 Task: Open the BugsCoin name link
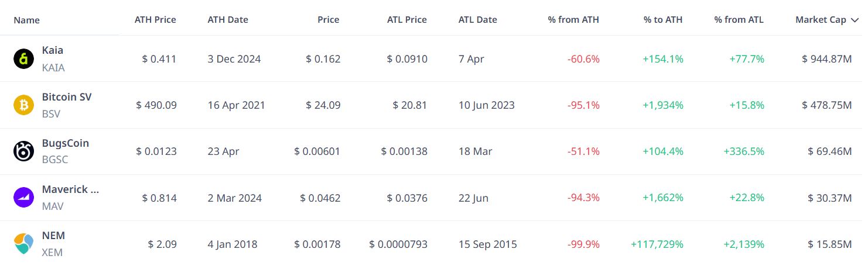66,143
